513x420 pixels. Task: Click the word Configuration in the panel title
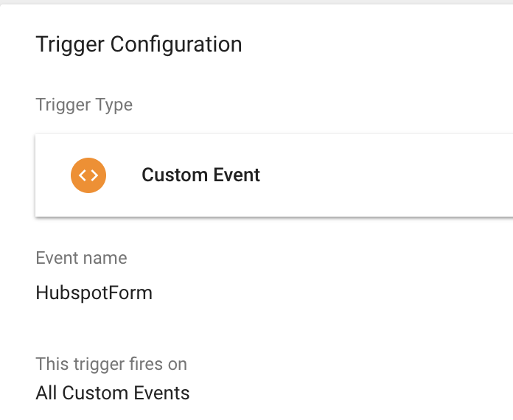176,44
